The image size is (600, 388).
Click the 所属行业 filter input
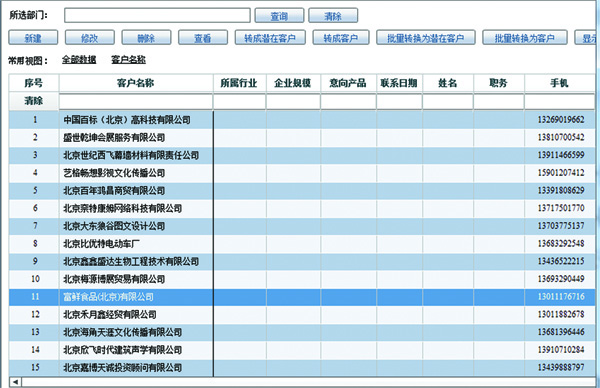pos(239,102)
